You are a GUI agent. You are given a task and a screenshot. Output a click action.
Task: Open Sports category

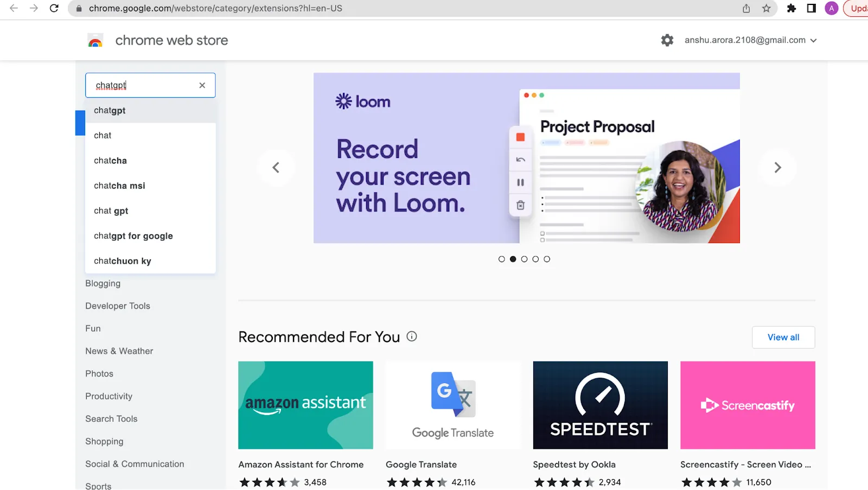[x=98, y=486]
